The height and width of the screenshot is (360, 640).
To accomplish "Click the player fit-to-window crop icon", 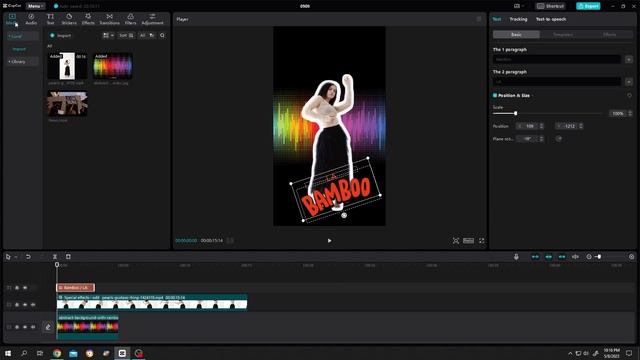I will tap(456, 241).
